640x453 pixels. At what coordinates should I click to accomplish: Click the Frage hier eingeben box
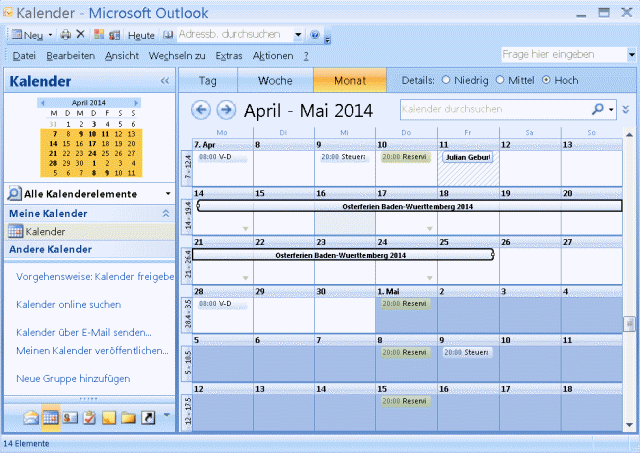pos(564,54)
